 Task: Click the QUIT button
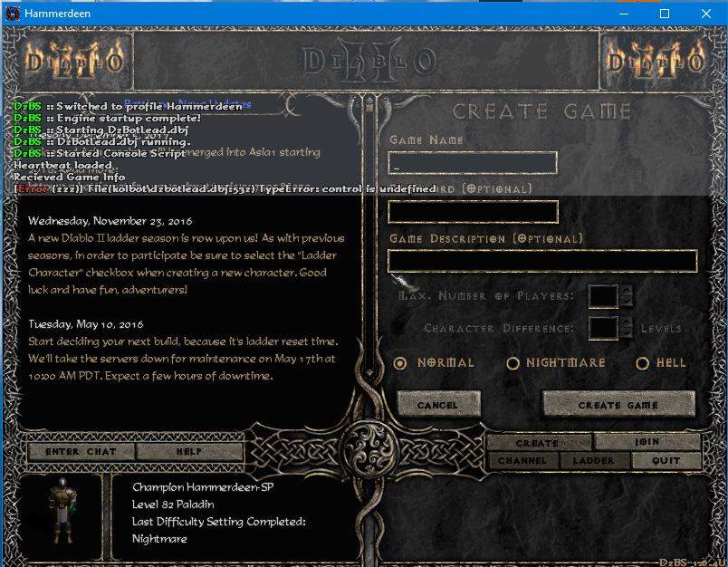coord(666,460)
